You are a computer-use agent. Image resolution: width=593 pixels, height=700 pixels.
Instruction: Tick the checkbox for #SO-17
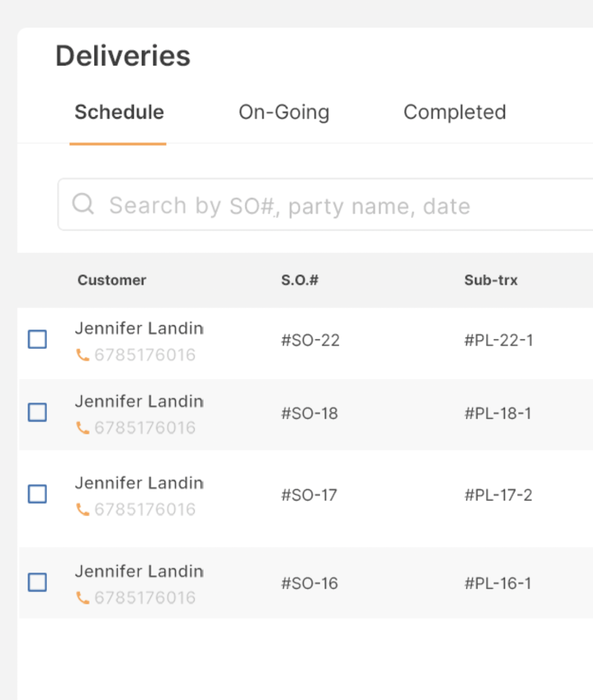pos(37,494)
